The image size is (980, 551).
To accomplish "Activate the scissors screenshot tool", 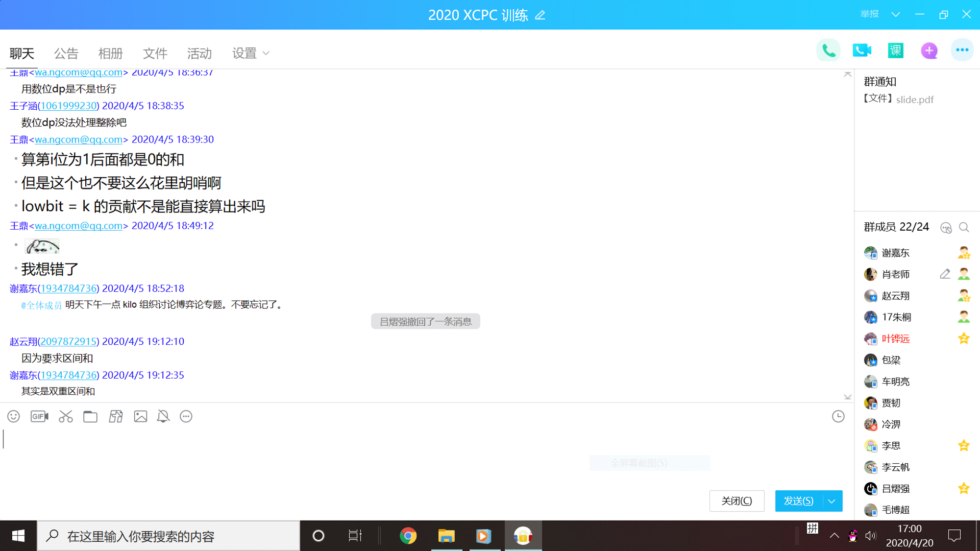I will 66,416.
